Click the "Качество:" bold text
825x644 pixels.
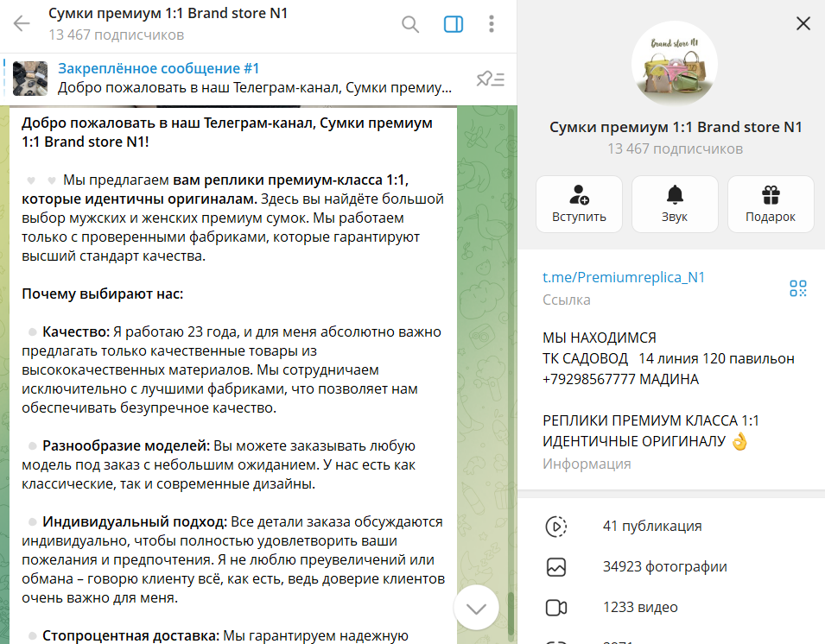(76, 331)
